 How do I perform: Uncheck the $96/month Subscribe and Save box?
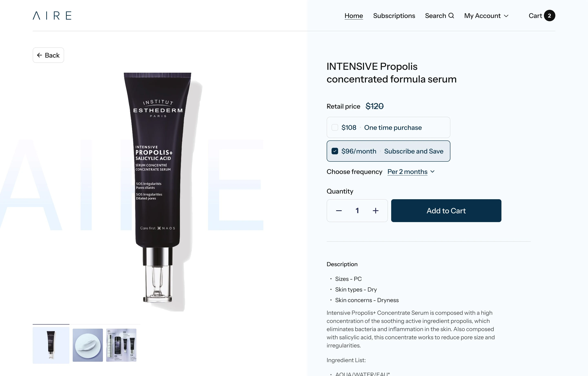[335, 151]
